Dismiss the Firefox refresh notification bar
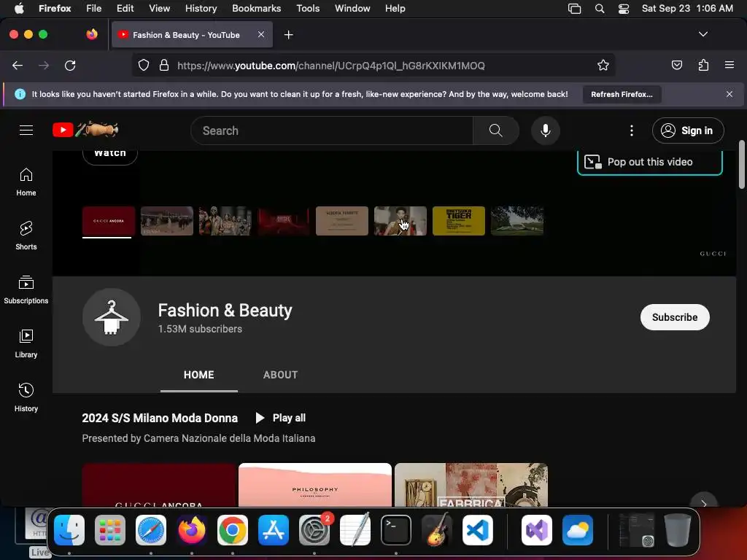The image size is (747, 560). [729, 94]
